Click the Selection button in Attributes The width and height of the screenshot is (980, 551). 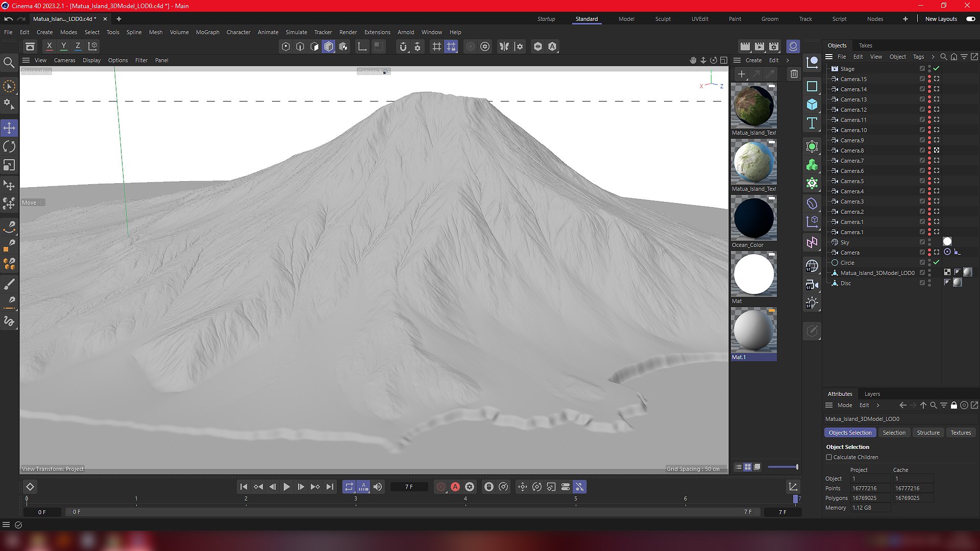point(894,433)
